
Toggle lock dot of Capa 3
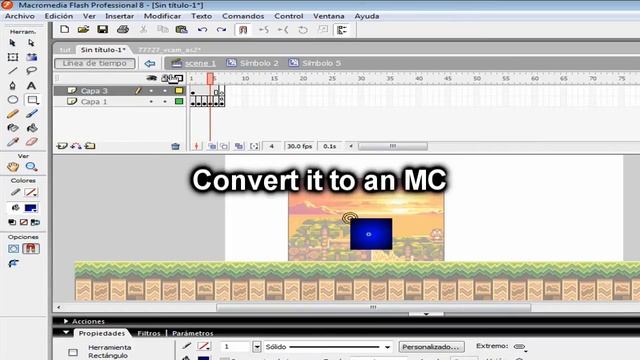165,91
